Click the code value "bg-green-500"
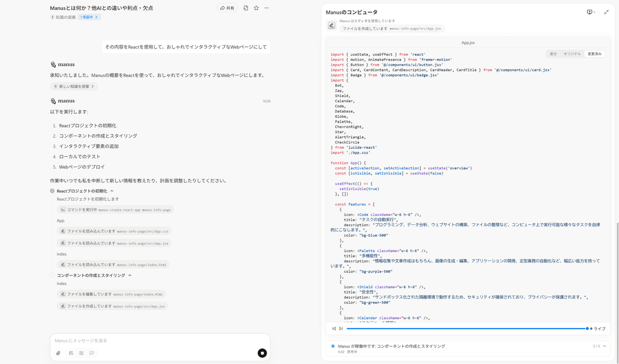619x364 pixels. point(374,302)
